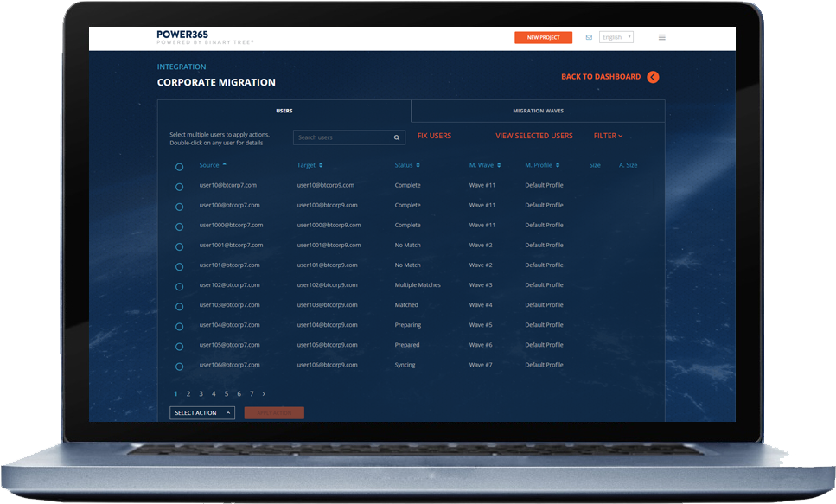
Task: Click the New Project button
Action: [543, 38]
